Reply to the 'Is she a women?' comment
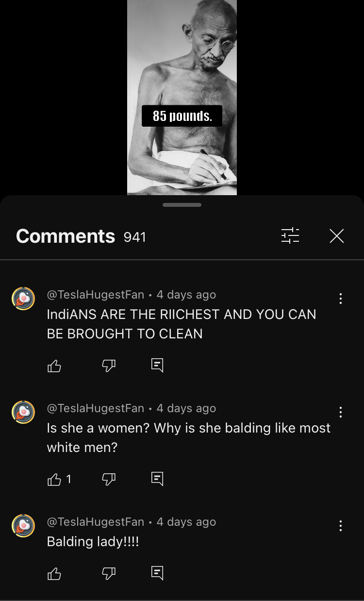This screenshot has width=364, height=601. coord(157,479)
